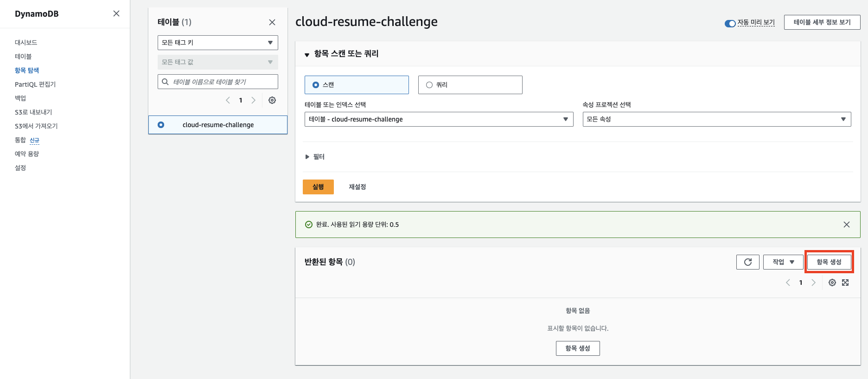The width and height of the screenshot is (868, 379).
Task: Collapse 항목 스캔 또는 쿼리 section
Action: 306,54
